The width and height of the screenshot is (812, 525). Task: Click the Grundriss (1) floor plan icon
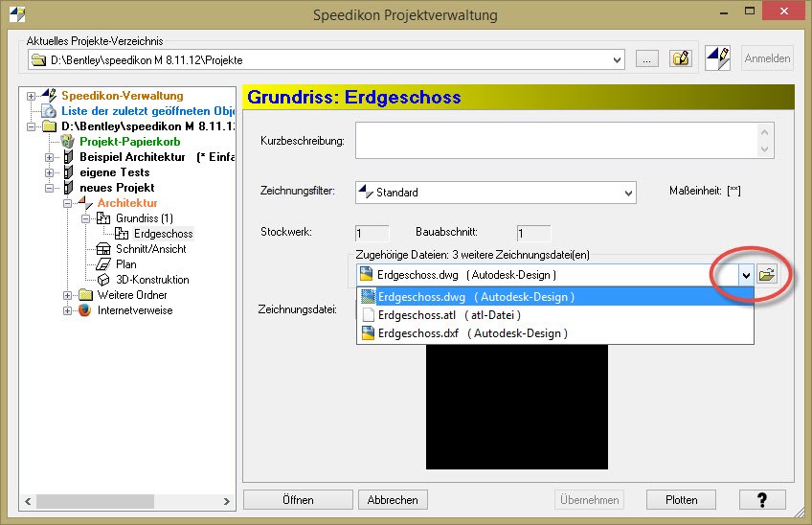click(x=103, y=218)
